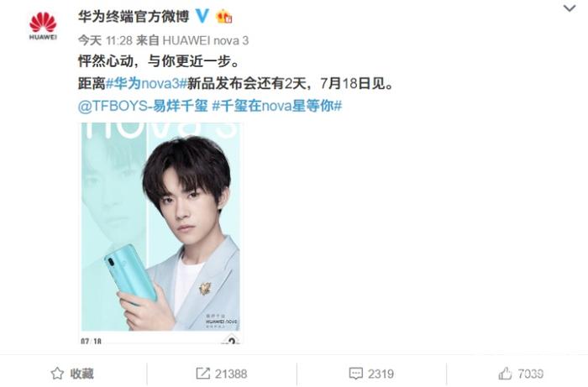
Task: Click the repost share icon
Action: [203, 373]
